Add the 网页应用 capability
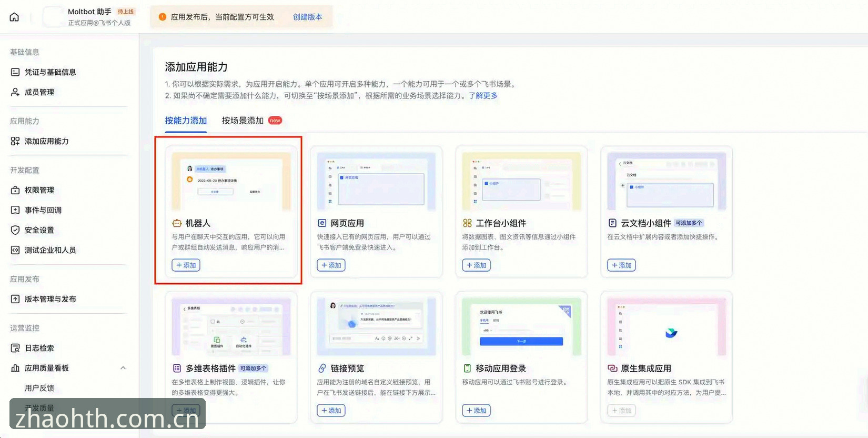868x438 pixels. click(x=331, y=265)
